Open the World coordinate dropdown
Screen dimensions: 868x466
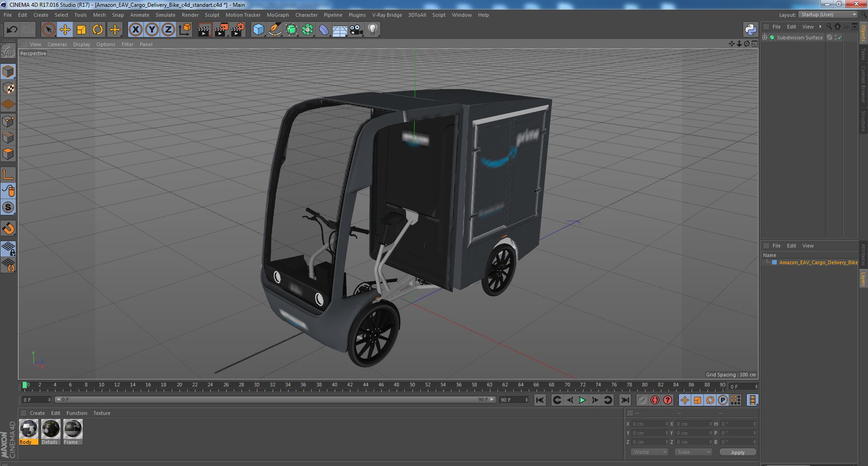coord(650,452)
